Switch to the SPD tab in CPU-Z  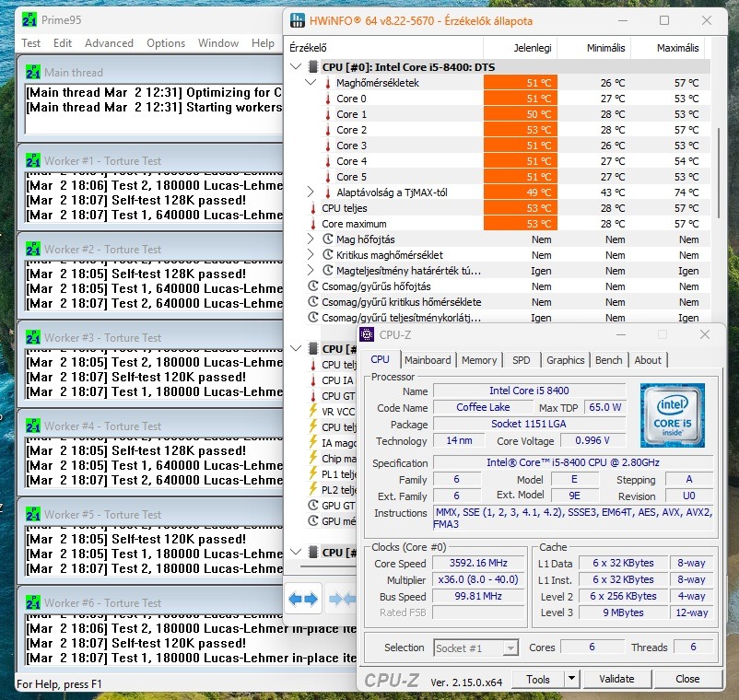click(521, 360)
